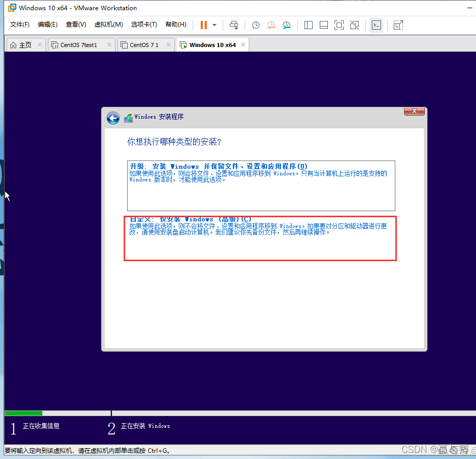Open the power options dropdown arrow
Screen dimensions: 476x459
[215, 25]
